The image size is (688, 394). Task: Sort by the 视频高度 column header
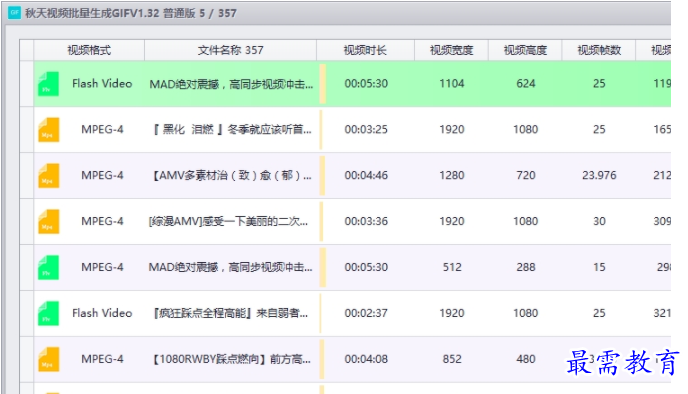click(525, 50)
